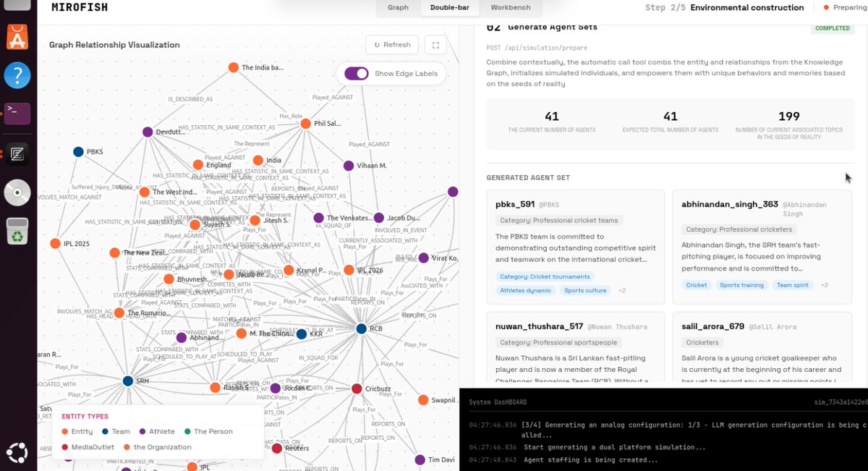Click the Rasikh S. node
Image resolution: width=868 pixels, height=471 pixels.
(x=215, y=388)
